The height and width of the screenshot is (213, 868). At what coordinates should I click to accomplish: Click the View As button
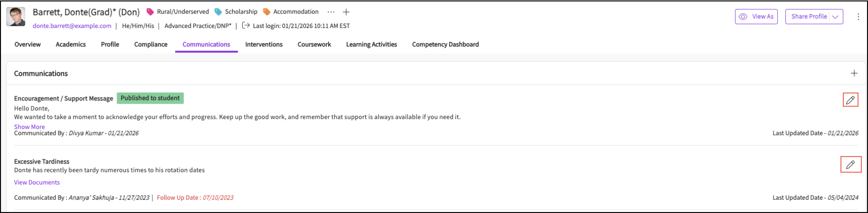pyautogui.click(x=756, y=17)
